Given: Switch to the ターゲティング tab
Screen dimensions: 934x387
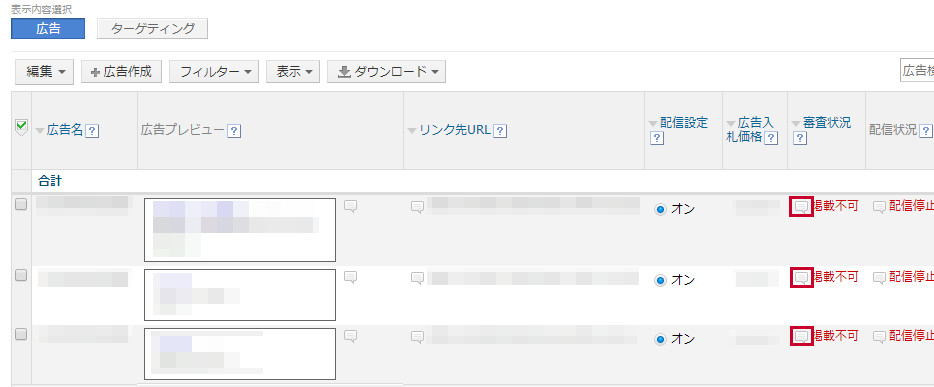Looking at the screenshot, I should (152, 29).
